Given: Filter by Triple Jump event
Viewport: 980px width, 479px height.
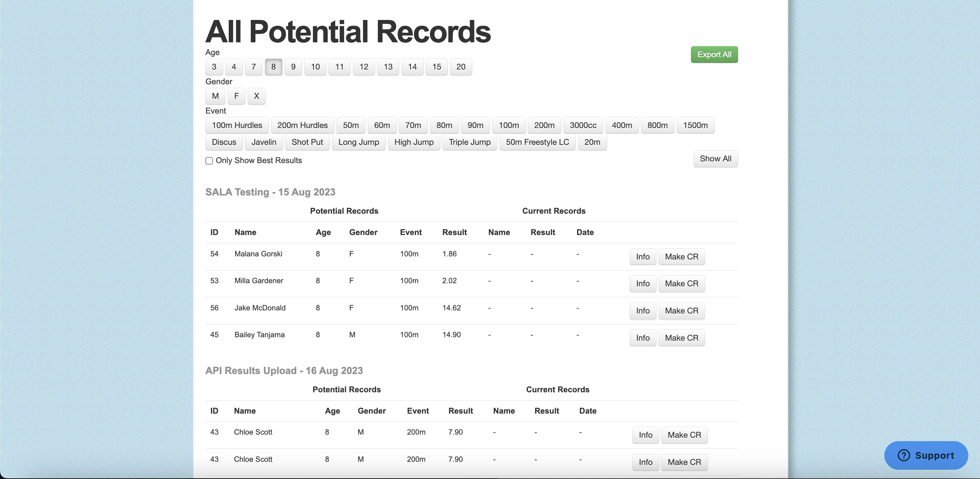Looking at the screenshot, I should (470, 142).
